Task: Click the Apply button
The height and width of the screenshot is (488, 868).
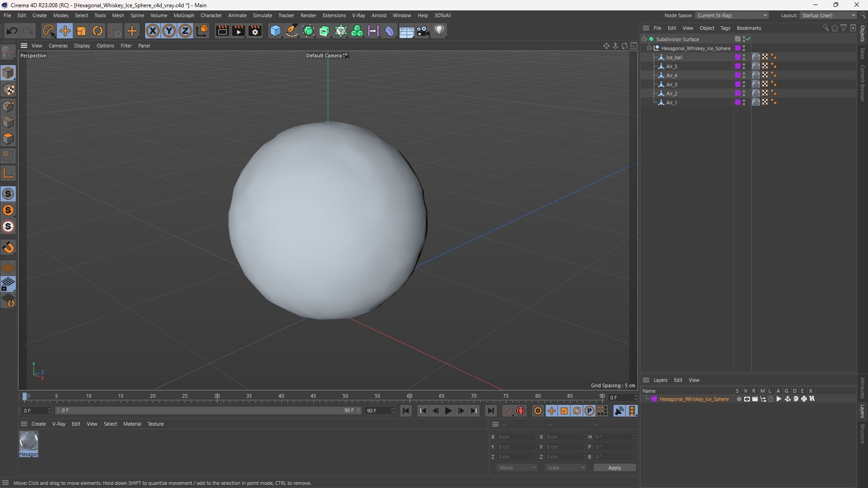Action: pos(614,468)
